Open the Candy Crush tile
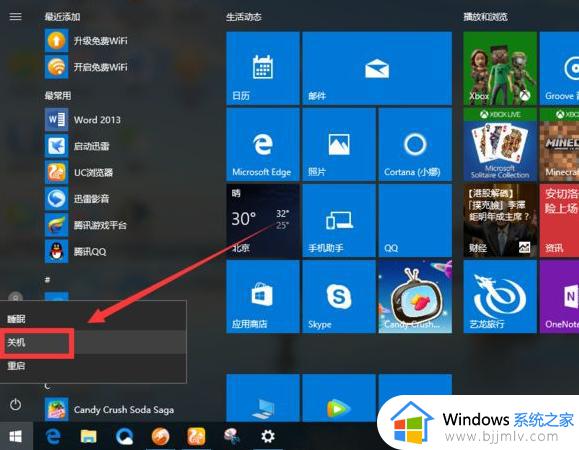 click(x=415, y=296)
